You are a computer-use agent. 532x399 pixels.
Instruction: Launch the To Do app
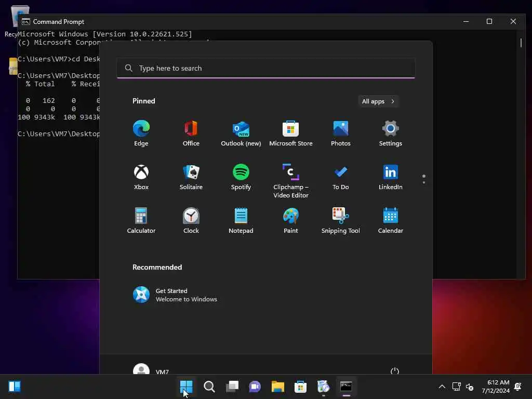click(x=341, y=177)
